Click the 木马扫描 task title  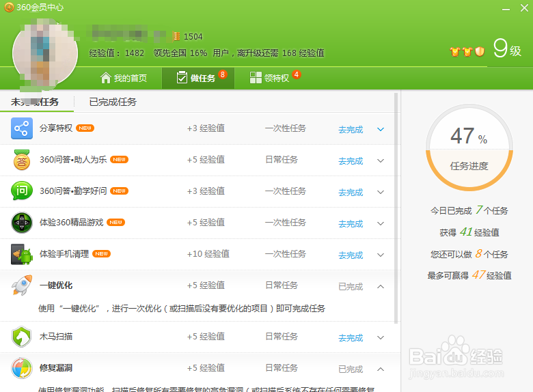[56, 337]
